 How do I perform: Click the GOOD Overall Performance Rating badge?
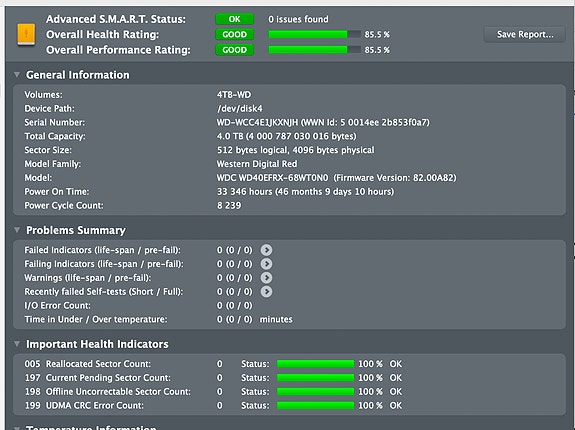coord(235,50)
